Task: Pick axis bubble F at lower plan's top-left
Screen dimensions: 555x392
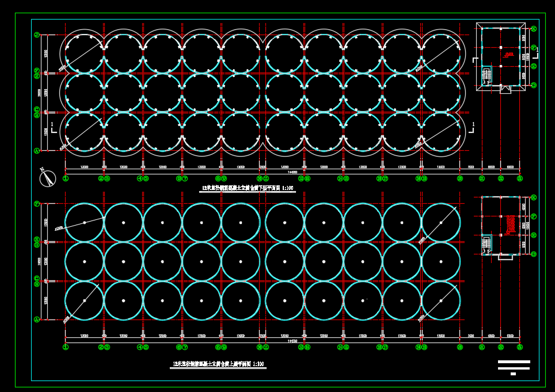Action: pyautogui.click(x=37, y=204)
